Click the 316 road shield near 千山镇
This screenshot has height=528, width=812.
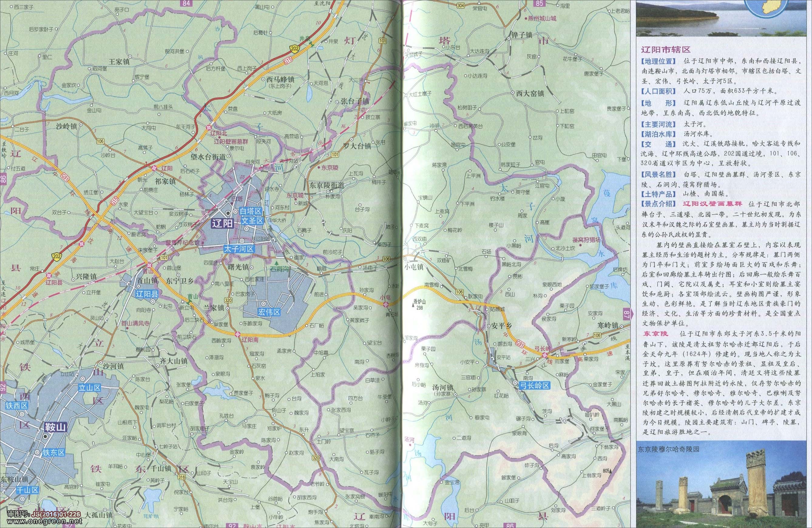[x=181, y=477]
